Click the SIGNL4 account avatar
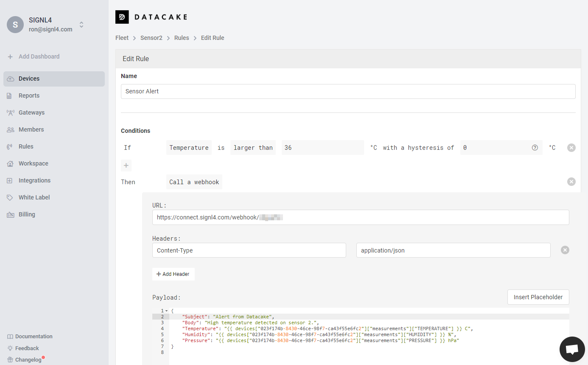 point(15,25)
